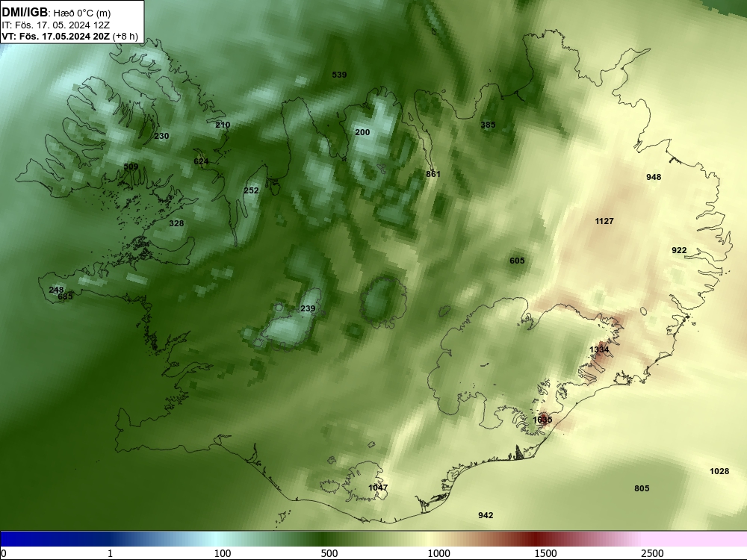Click the color scale at label 1
The height and width of the screenshot is (560, 747).
(110, 553)
